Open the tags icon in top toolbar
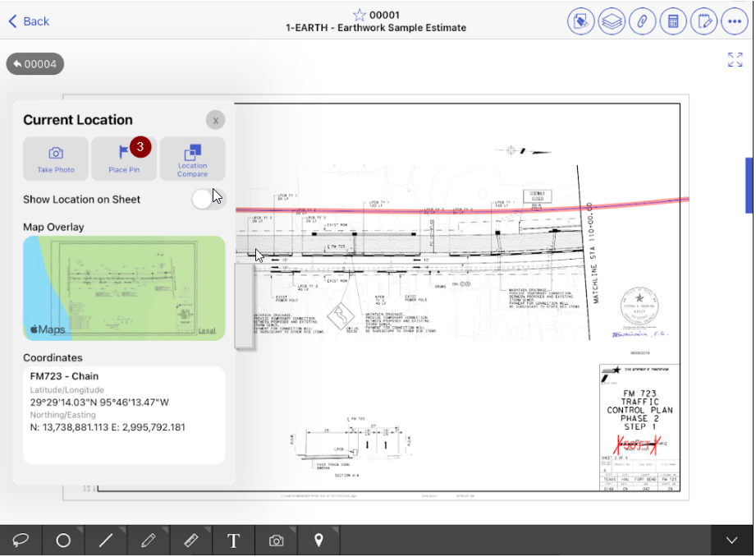Viewport: 756px width, 557px height. tap(580, 21)
